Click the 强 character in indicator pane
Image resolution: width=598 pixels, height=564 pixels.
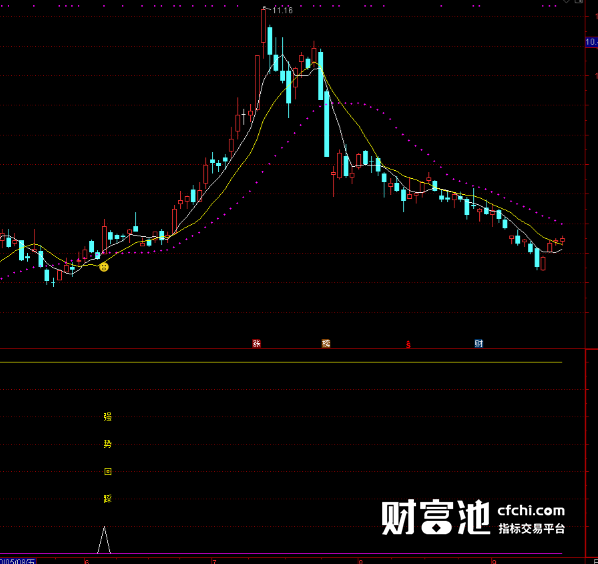[x=108, y=416]
